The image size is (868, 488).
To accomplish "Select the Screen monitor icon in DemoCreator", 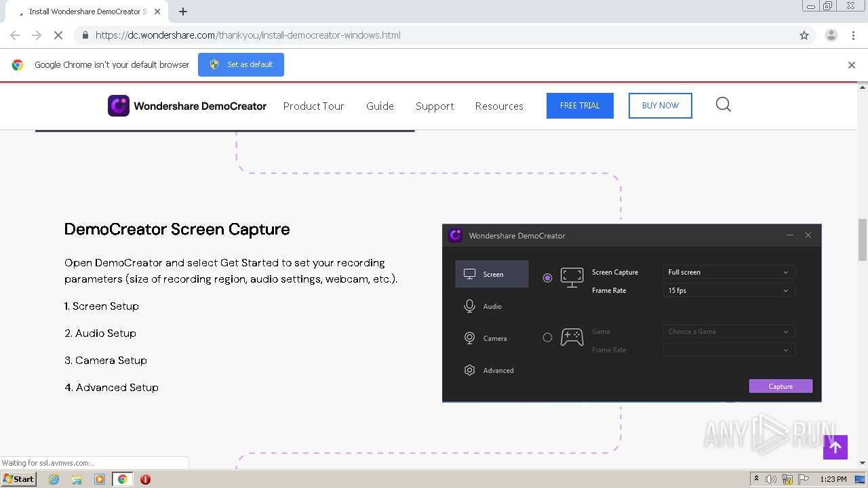I will click(x=469, y=274).
